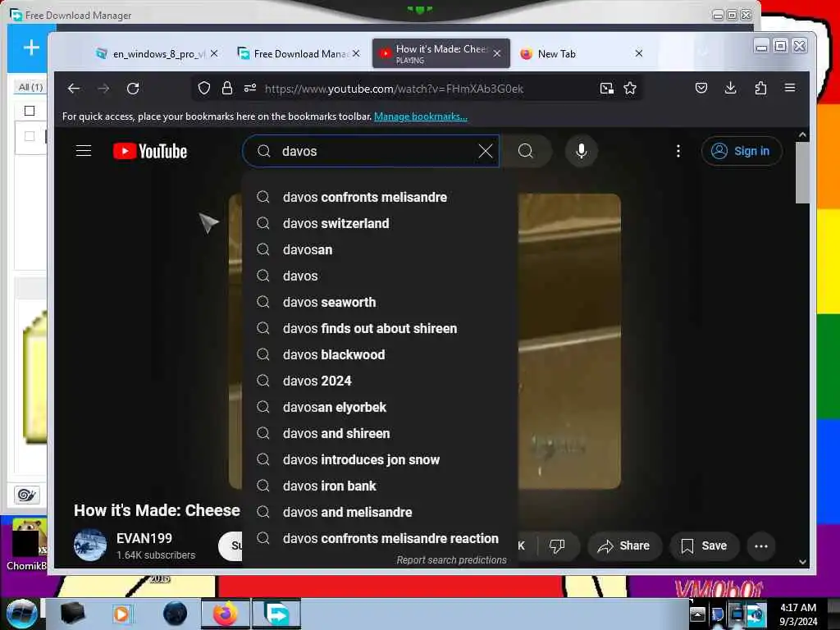The height and width of the screenshot is (630, 840).
Task: Open the clock showing 4:17 AM
Action: (x=798, y=614)
